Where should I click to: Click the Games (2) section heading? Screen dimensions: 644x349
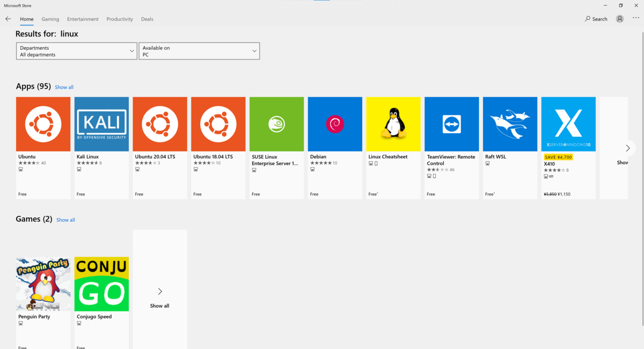[34, 219]
